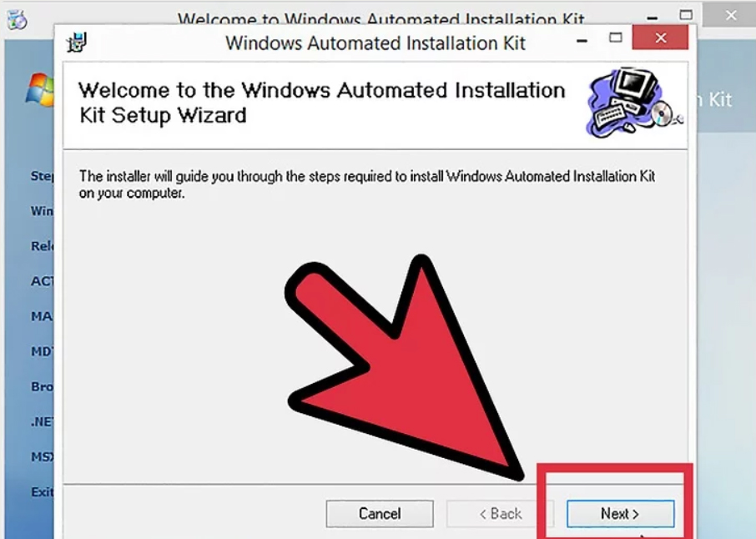The width and height of the screenshot is (756, 539).
Task: Click the disabled Back button
Action: (x=500, y=513)
